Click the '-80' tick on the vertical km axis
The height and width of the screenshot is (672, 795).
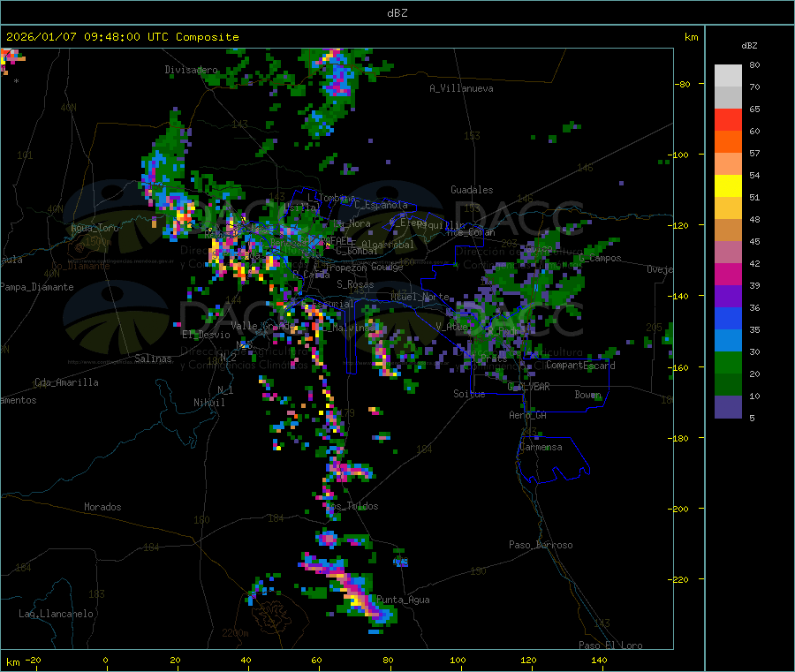pos(683,84)
